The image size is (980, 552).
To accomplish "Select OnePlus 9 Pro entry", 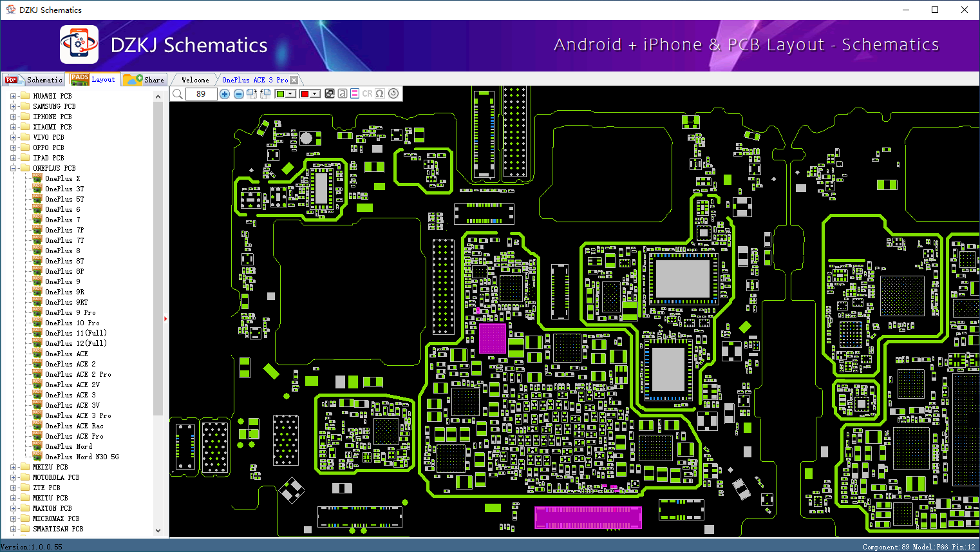I will click(70, 312).
